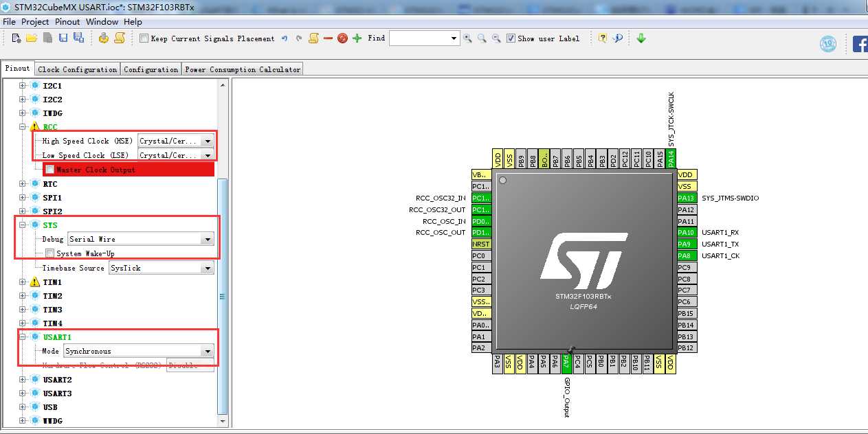Toggle Keep Current Signals Placement checkbox
The width and height of the screenshot is (868, 434).
coord(144,38)
